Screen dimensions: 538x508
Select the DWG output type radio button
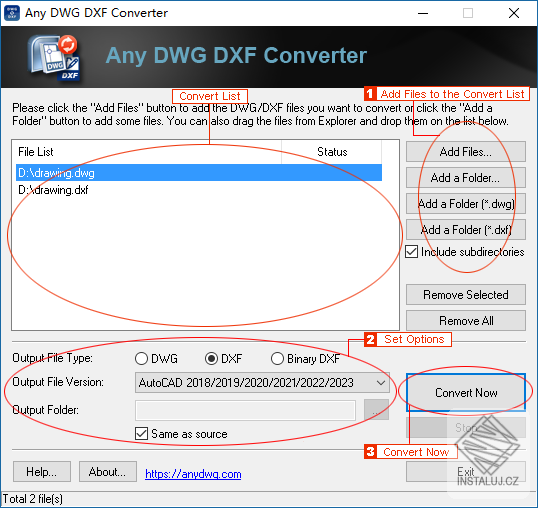pos(141,359)
